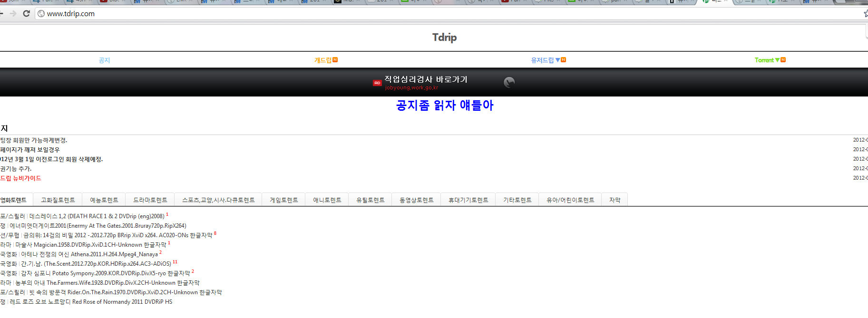The width and height of the screenshot is (868, 318).
Task: Switch to the 유틸토렌트 tab
Action: tap(371, 200)
